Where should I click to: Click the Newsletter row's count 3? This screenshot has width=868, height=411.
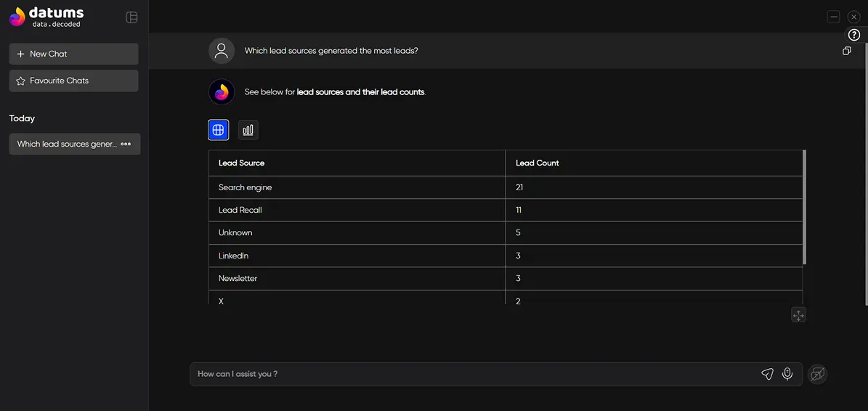point(518,278)
